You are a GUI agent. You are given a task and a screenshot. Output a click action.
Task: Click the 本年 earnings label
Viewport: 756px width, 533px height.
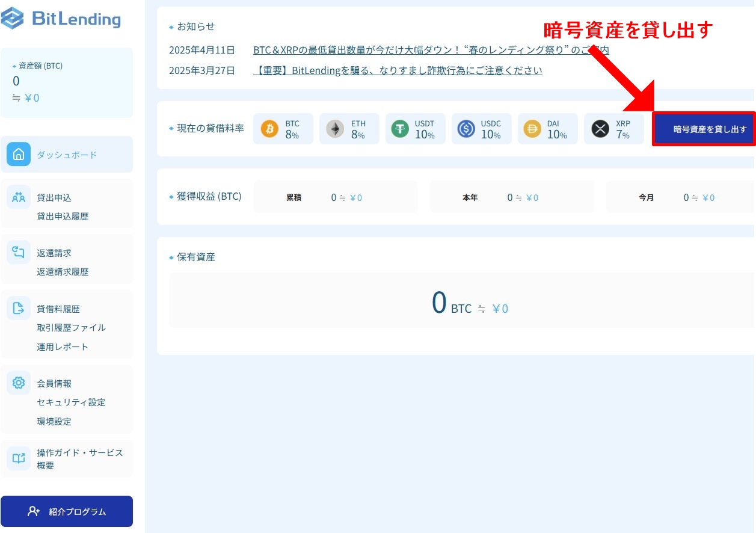(x=470, y=197)
